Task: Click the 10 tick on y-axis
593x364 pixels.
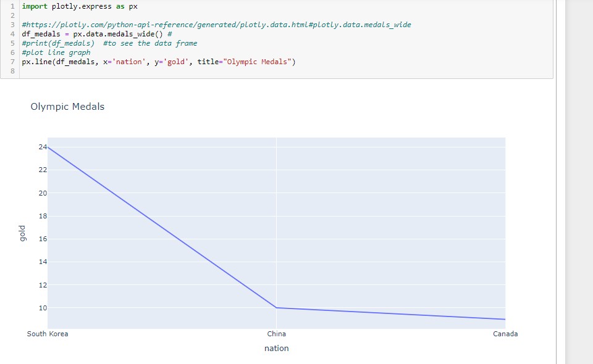Action: point(42,308)
